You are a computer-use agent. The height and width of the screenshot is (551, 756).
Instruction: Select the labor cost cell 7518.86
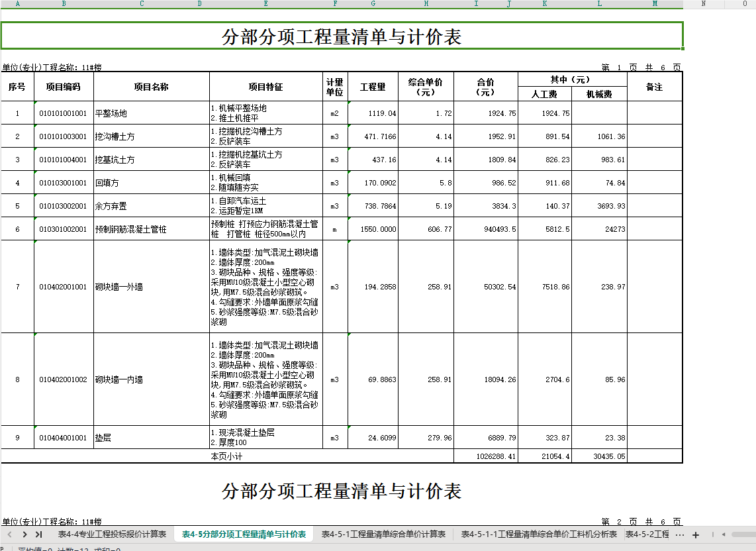click(545, 287)
